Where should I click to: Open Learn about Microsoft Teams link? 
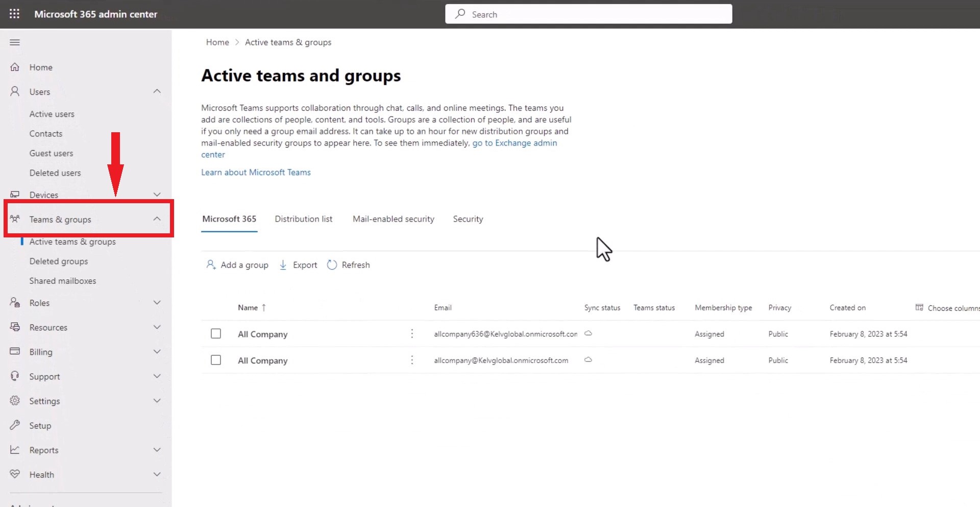(256, 172)
